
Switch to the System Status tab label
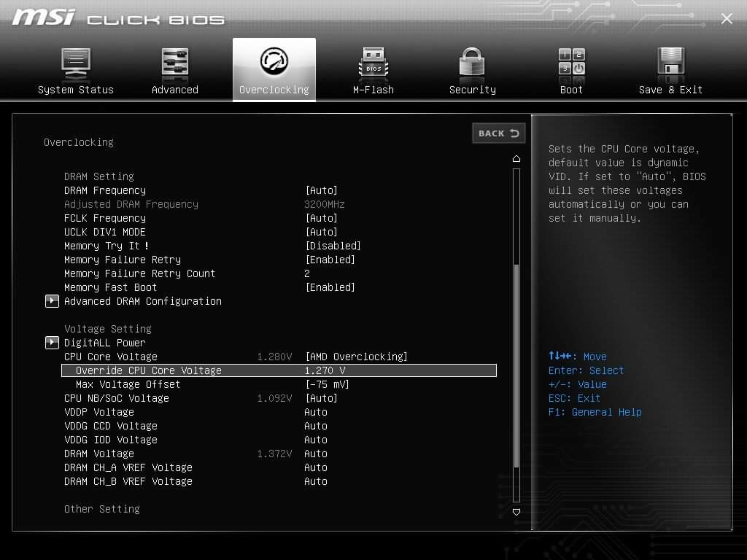coord(76,90)
